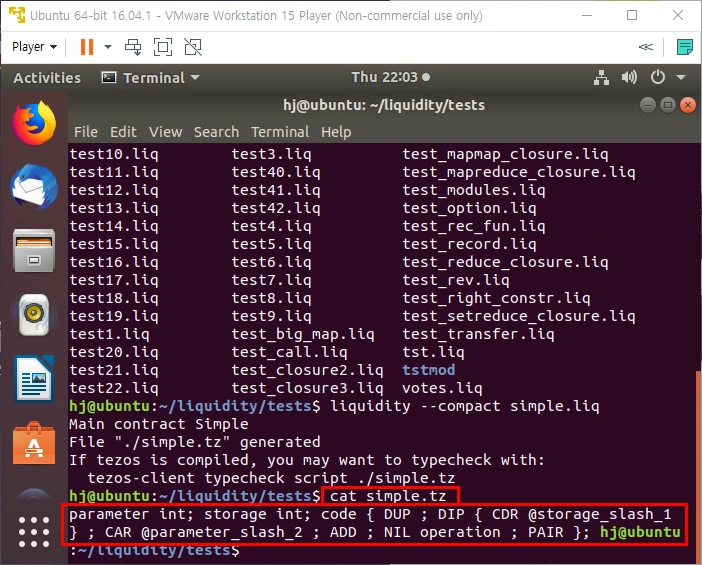The image size is (702, 565).
Task: Collapse toolbar with the double-arrow icon
Action: [646, 47]
